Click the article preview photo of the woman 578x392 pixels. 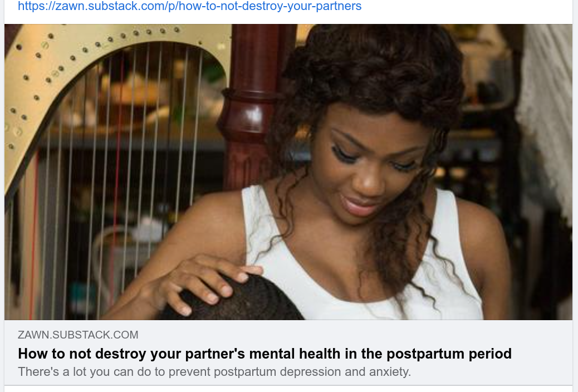click(288, 172)
